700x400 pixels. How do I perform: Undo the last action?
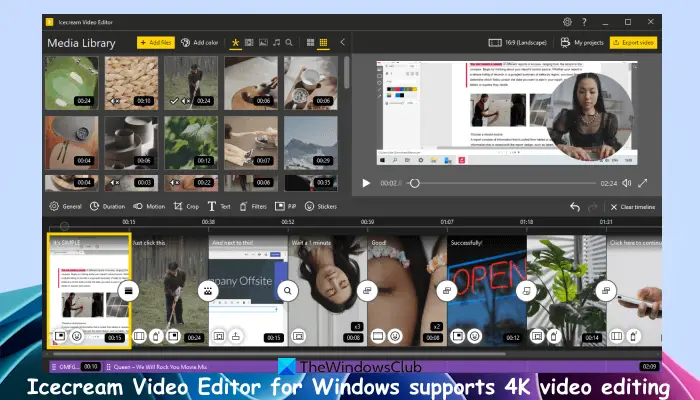(575, 207)
